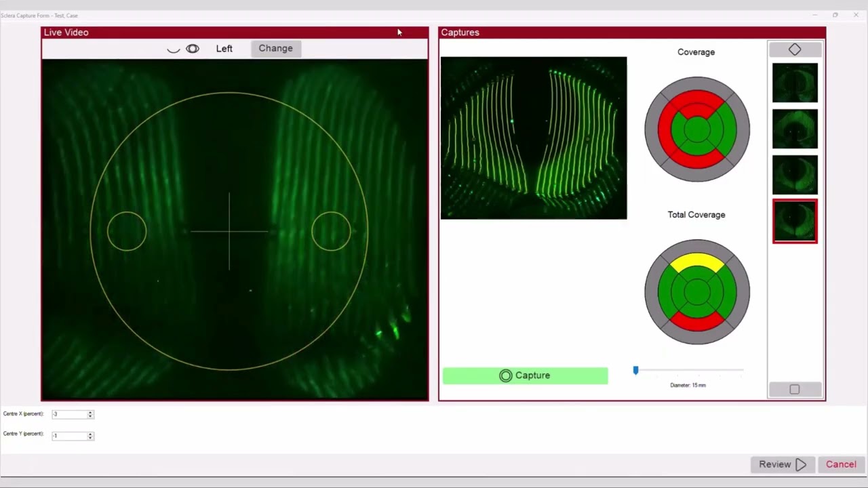Close the Sclera Capture Form window
This screenshot has width=868, height=488.
coord(856,15)
